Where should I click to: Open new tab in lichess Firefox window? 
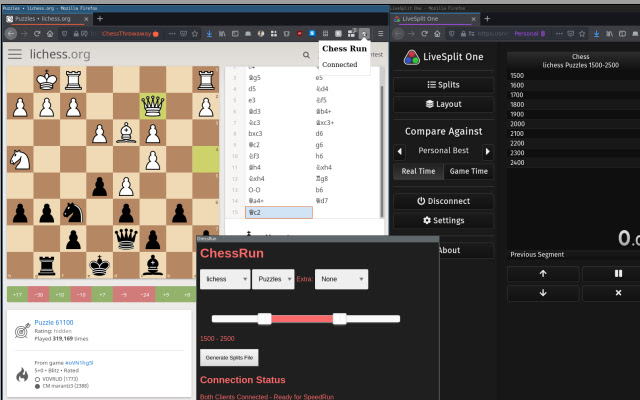click(x=100, y=19)
